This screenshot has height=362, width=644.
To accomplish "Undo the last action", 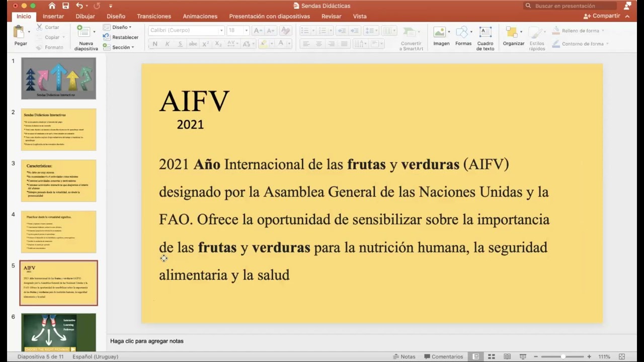I will coord(79,6).
